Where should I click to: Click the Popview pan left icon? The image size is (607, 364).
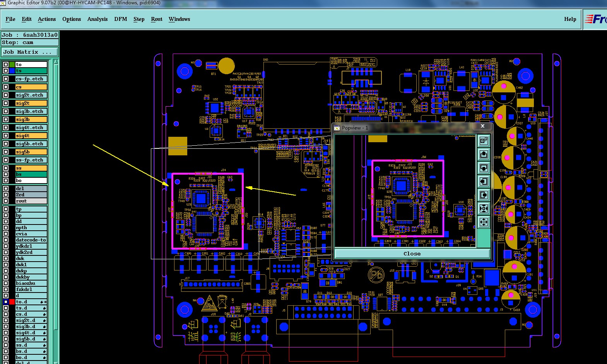click(484, 181)
